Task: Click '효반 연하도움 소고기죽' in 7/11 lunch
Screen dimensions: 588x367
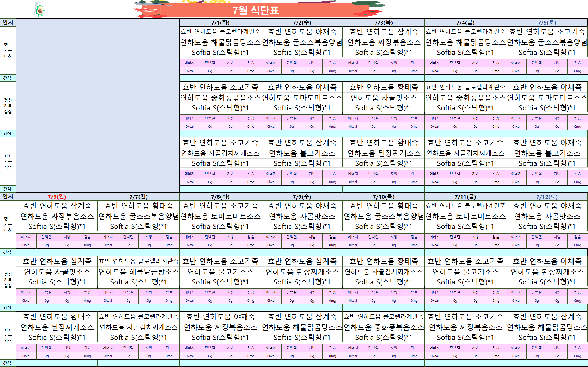Action: (465, 261)
